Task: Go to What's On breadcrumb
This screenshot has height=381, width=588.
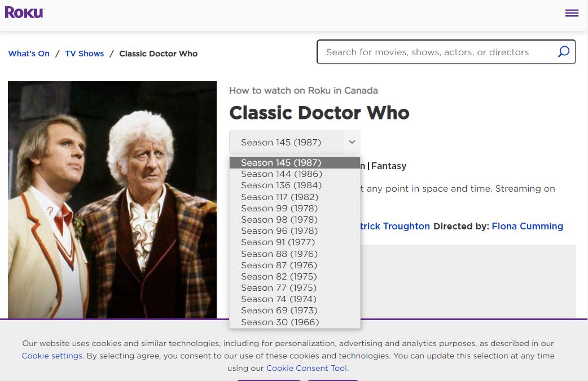Action: [29, 54]
